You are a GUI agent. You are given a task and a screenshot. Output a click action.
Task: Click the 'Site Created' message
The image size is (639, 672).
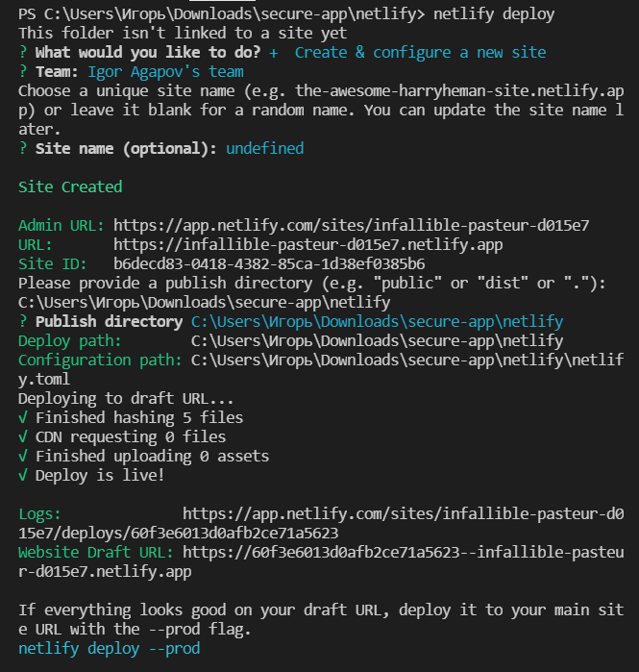70,187
